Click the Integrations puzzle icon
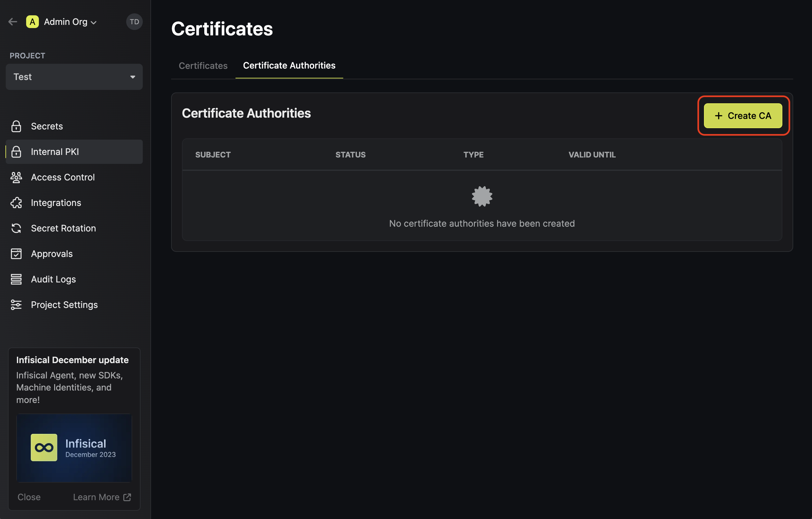This screenshot has height=519, width=812. (16, 203)
